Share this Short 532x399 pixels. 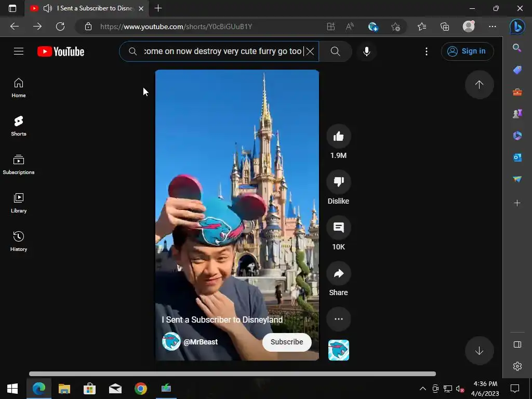tap(338, 273)
